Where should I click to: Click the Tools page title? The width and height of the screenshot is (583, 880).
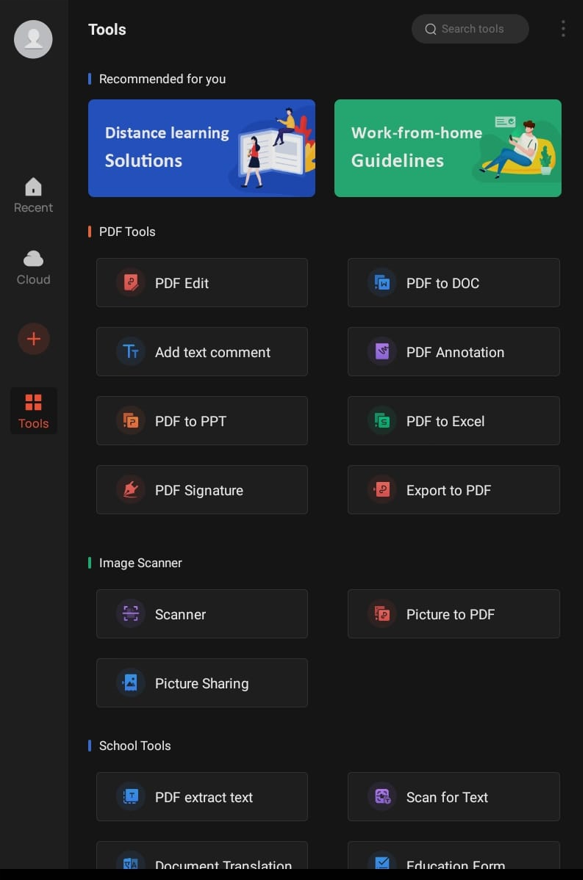(107, 29)
